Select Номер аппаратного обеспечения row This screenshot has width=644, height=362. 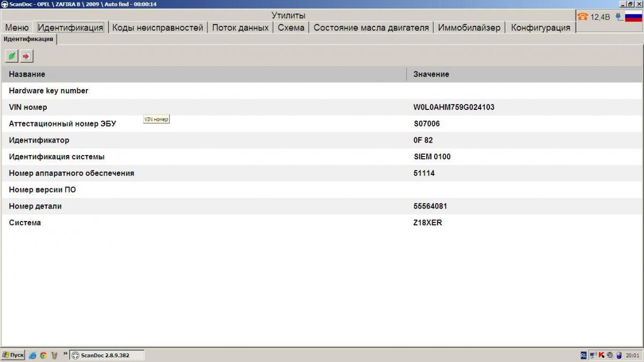(321, 173)
